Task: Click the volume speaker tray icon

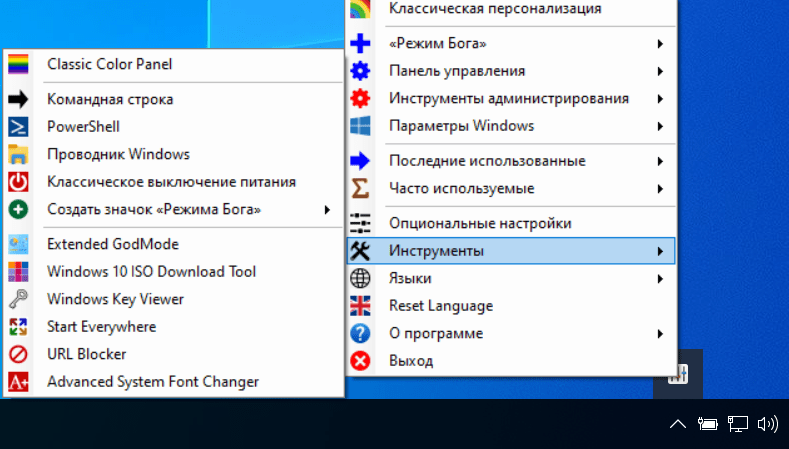Action: point(768,424)
